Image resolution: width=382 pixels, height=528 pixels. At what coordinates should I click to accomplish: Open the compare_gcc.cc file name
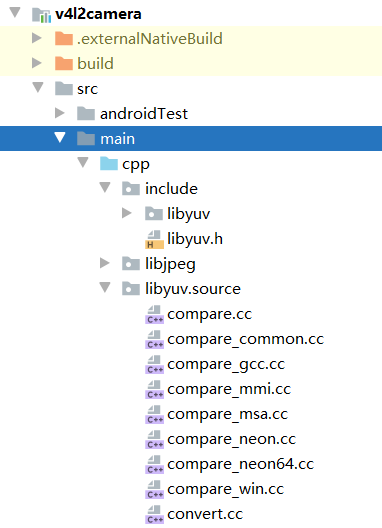226,365
